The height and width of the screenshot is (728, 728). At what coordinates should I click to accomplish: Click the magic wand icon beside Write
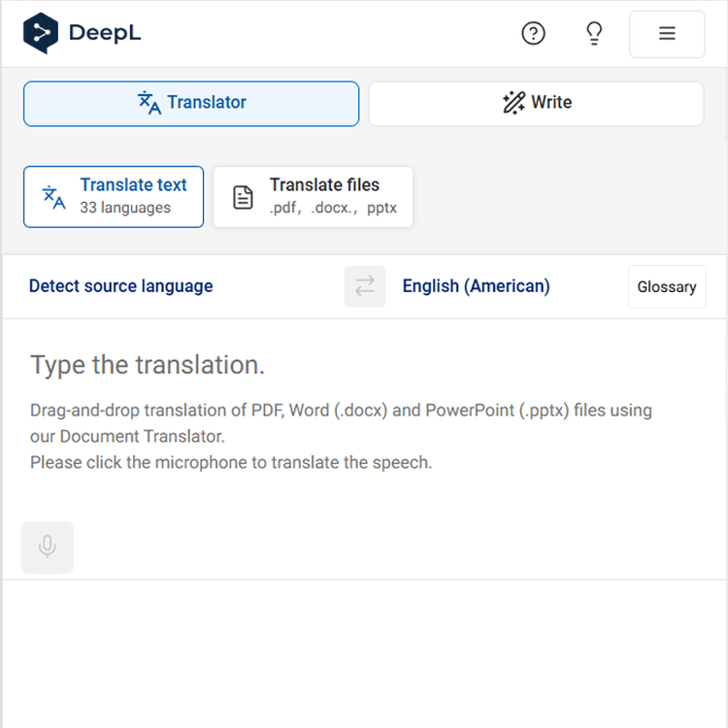pos(513,103)
